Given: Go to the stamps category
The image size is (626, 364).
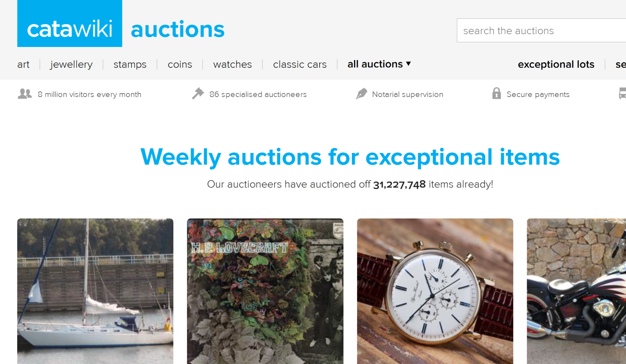Looking at the screenshot, I should point(130,64).
